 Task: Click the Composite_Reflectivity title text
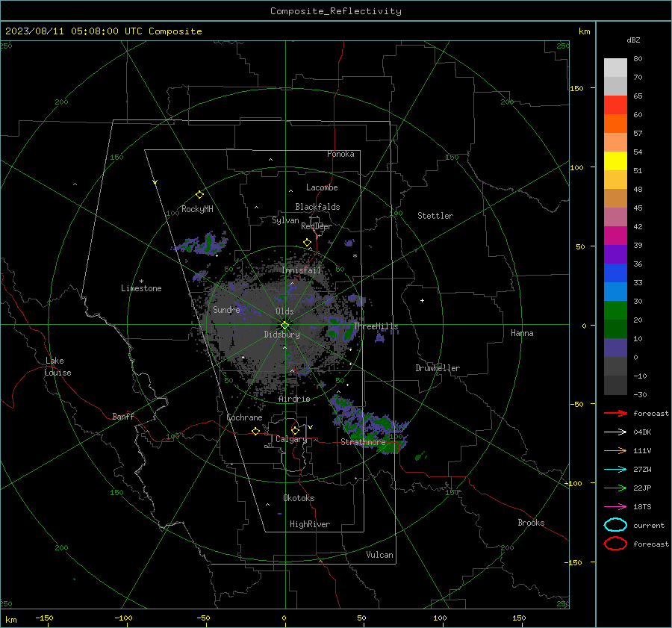click(336, 11)
